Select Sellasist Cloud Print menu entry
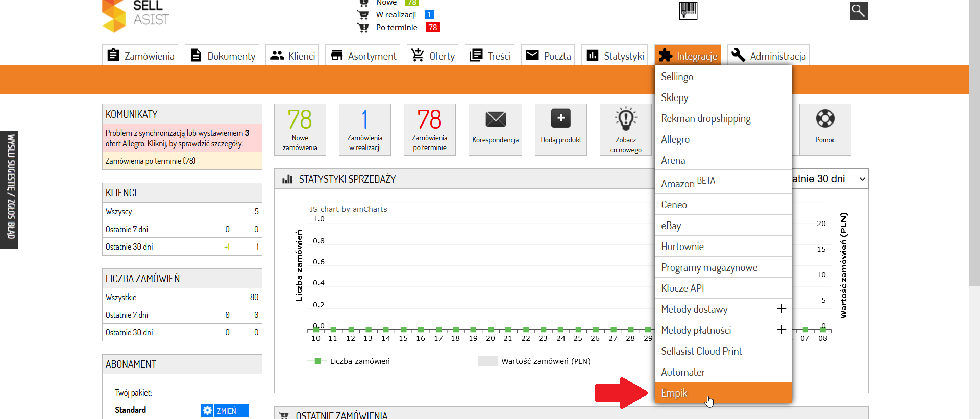 click(x=723, y=351)
